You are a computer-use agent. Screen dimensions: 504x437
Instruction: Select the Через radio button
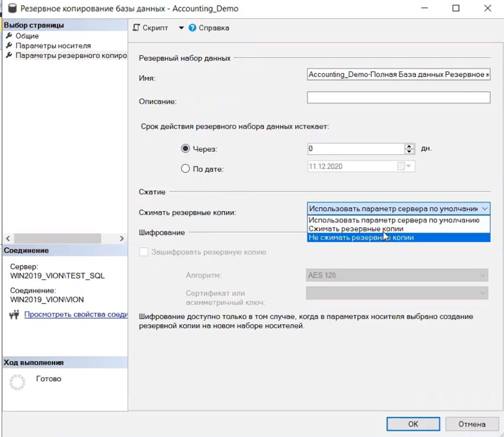click(186, 149)
